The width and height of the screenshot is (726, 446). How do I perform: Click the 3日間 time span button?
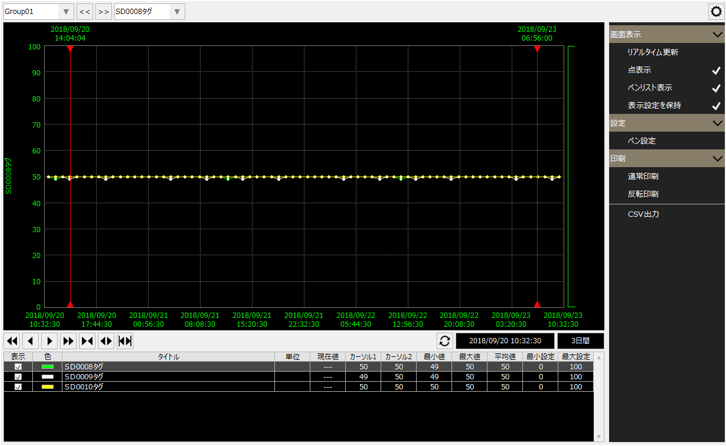[x=580, y=341]
